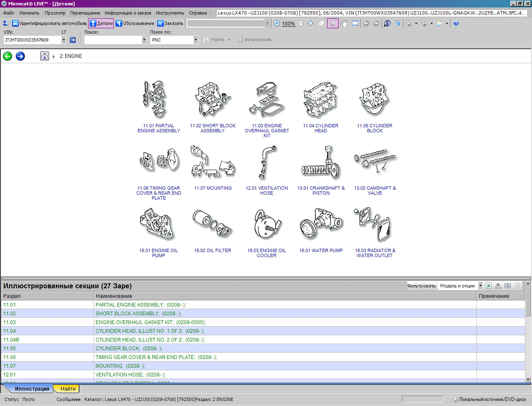The height and width of the screenshot is (406, 532).
Task: Click the green back navigation arrow
Action: coord(7,56)
